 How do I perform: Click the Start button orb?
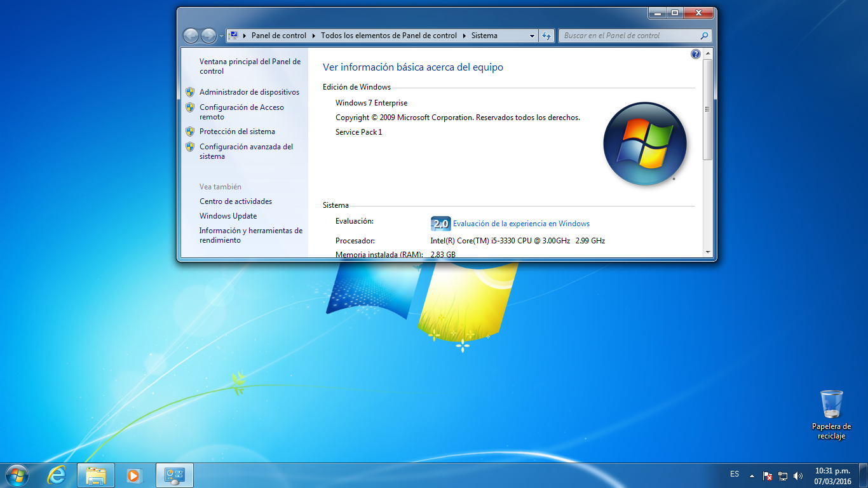click(17, 475)
